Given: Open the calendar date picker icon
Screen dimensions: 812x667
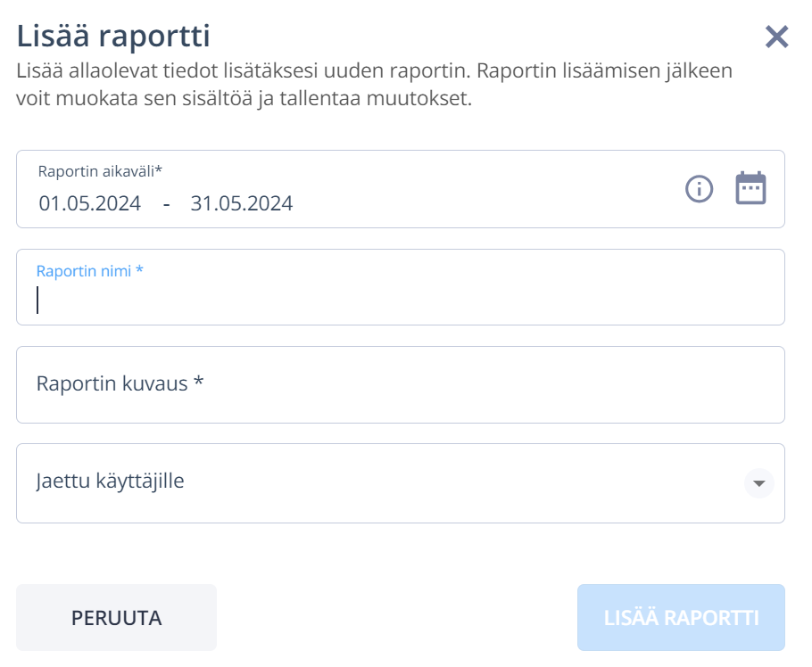Looking at the screenshot, I should pos(750,188).
